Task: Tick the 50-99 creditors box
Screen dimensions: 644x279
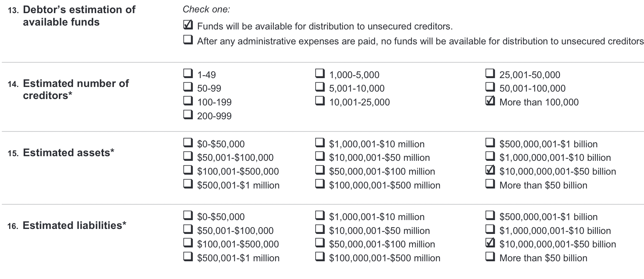Action: [x=188, y=87]
